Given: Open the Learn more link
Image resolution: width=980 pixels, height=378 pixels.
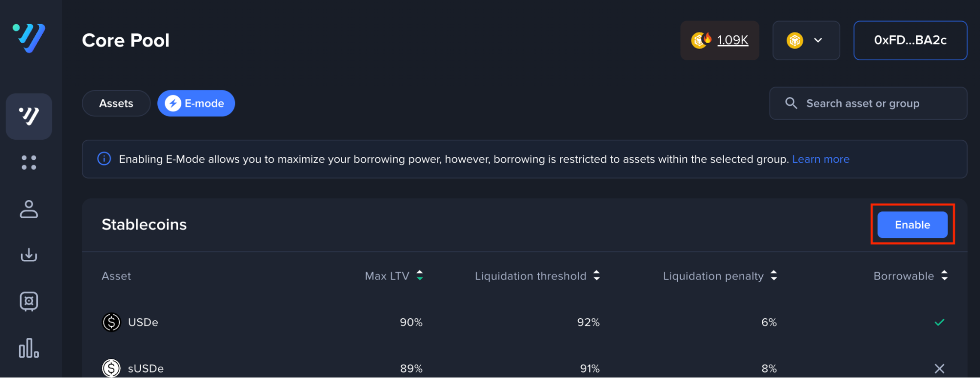Looking at the screenshot, I should pos(820,159).
